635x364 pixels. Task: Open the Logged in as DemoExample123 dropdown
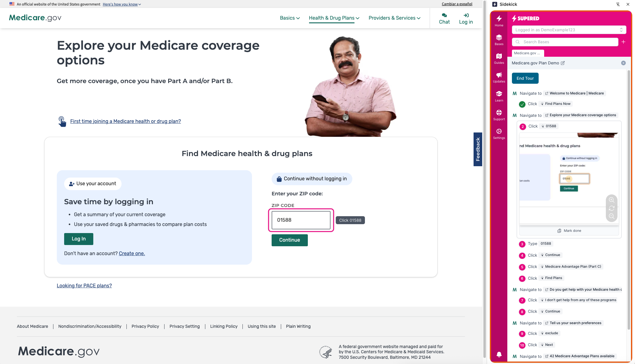pos(569,30)
